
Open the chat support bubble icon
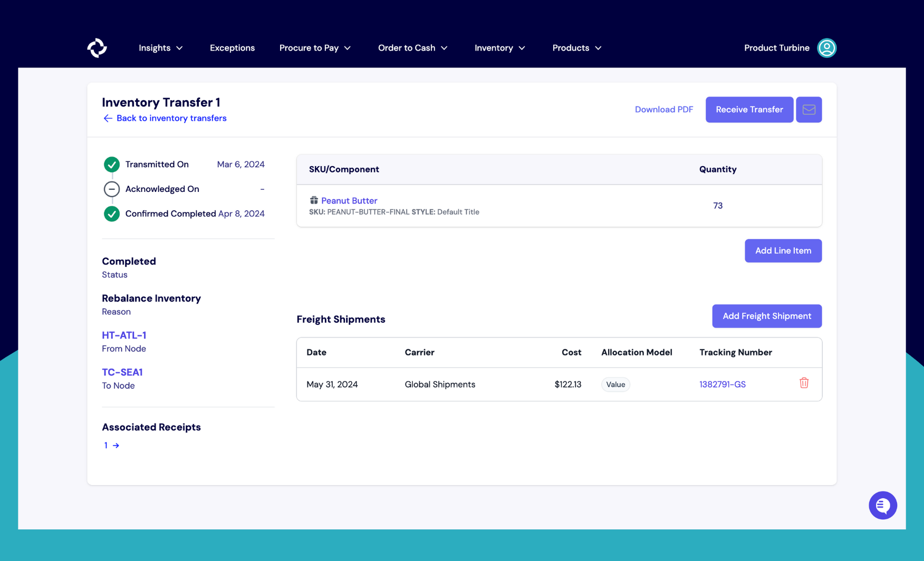click(882, 505)
